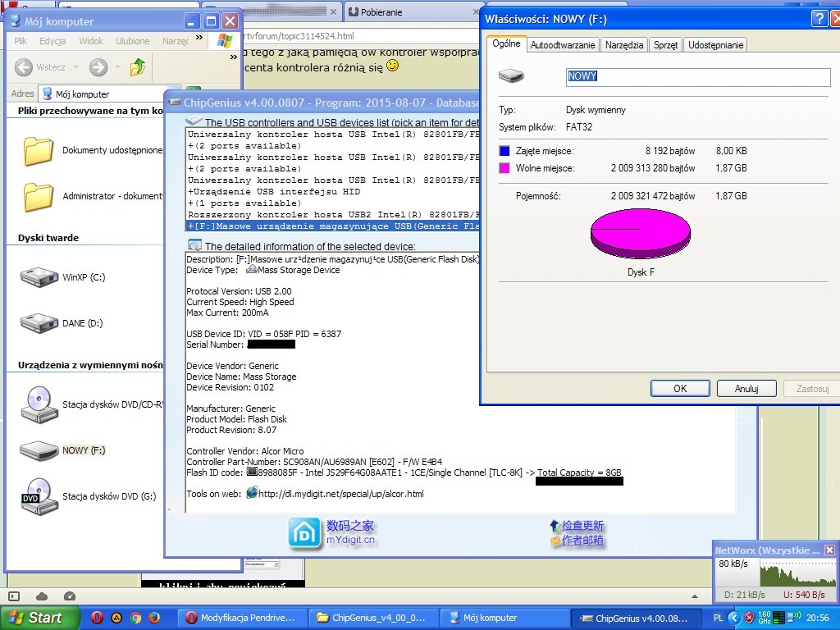The height and width of the screenshot is (630, 840).
Task: Expand hidden toolbar buttons chevron in Mój komputer
Action: click(234, 57)
